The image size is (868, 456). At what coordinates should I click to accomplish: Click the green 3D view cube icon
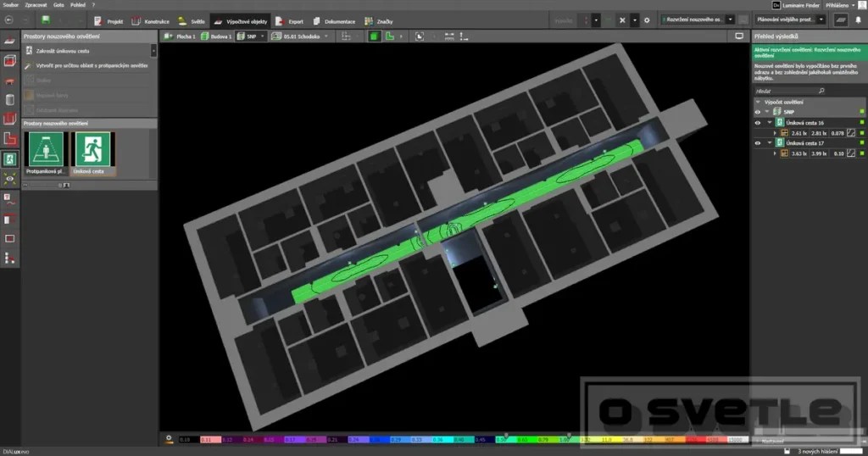[374, 36]
